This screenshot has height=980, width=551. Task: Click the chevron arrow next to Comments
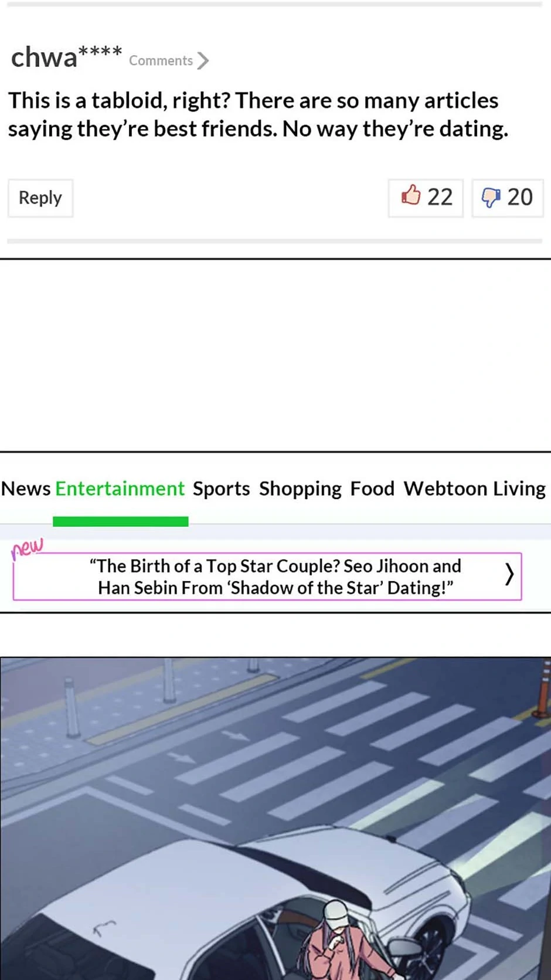[x=203, y=61]
